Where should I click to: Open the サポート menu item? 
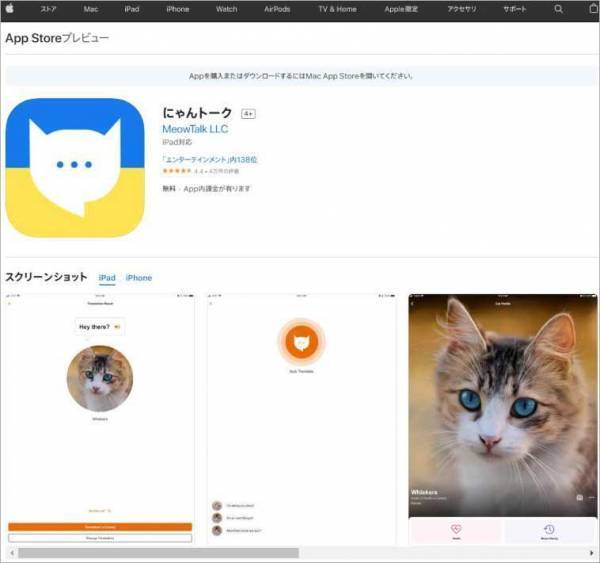[515, 9]
